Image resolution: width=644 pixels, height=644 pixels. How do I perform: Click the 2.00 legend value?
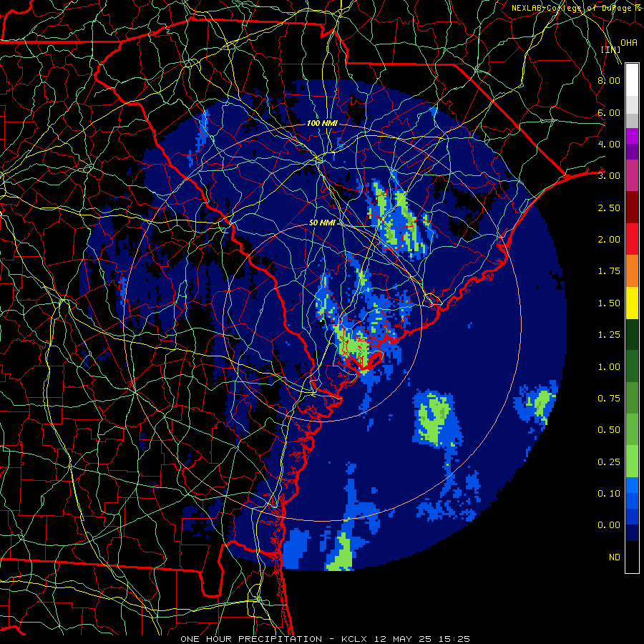pyautogui.click(x=609, y=240)
